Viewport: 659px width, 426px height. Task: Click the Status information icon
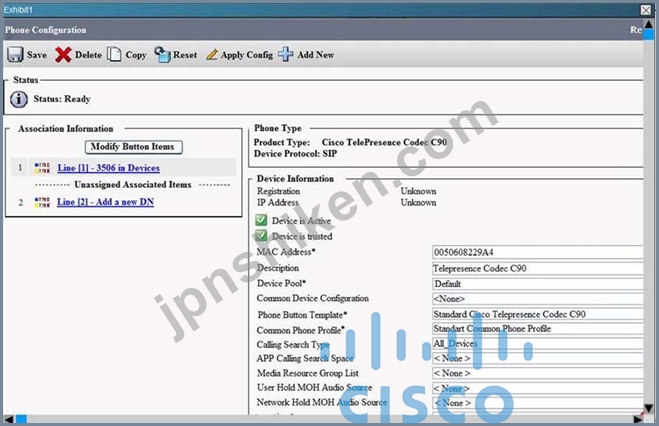click(x=19, y=100)
